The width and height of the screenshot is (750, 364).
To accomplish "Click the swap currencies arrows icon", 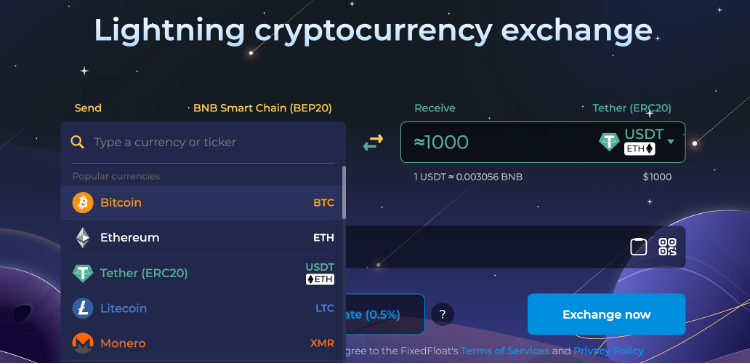I will (373, 142).
